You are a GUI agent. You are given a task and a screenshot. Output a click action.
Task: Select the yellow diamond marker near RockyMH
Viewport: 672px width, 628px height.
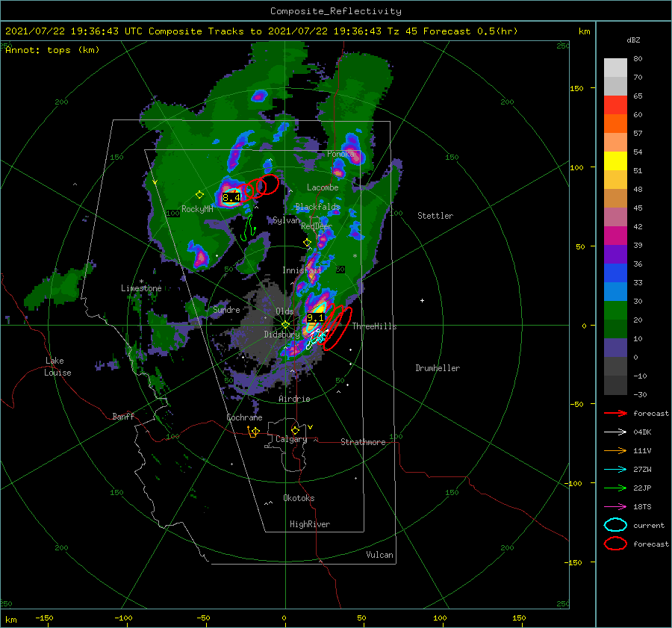(x=199, y=195)
